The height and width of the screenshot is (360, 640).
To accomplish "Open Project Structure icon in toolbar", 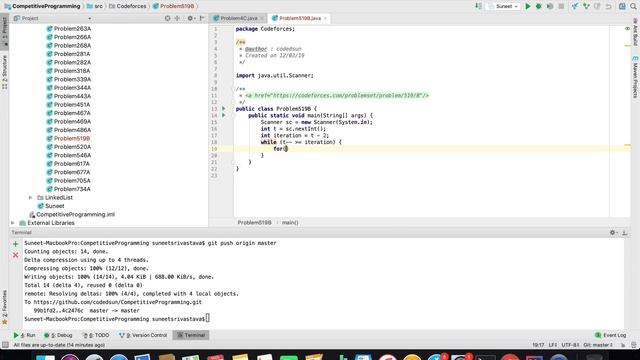I will click(x=622, y=6).
